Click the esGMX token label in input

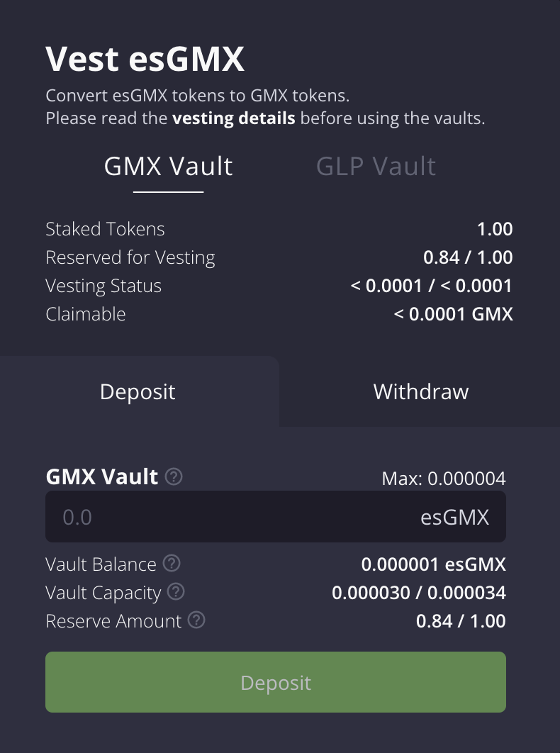454,518
